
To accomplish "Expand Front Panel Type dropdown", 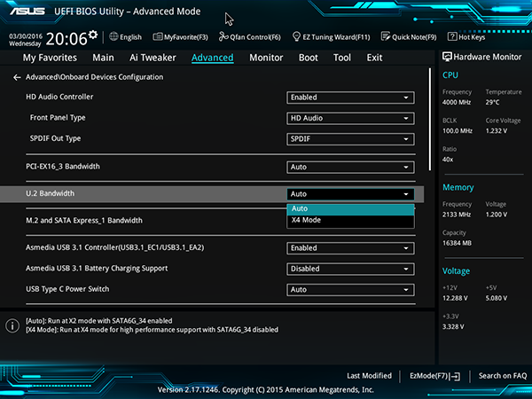I will point(350,119).
